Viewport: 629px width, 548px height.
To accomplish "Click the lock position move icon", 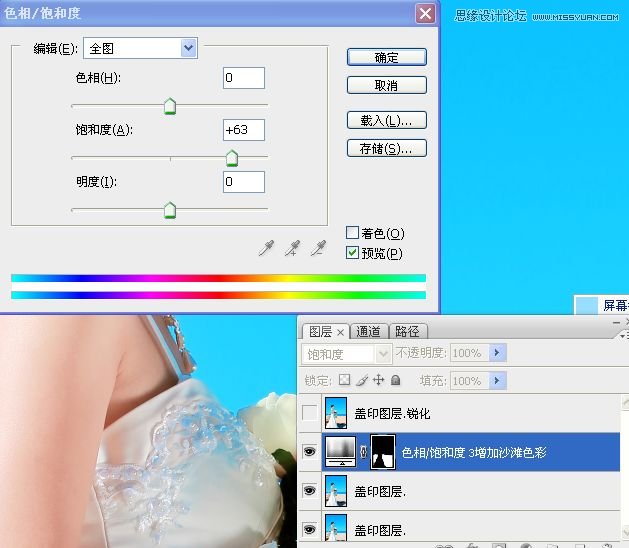I will (378, 380).
